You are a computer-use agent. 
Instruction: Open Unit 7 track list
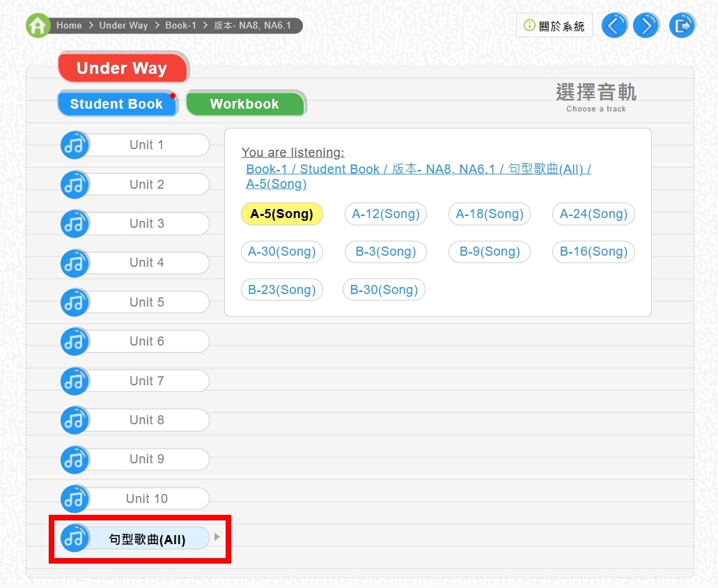tap(146, 380)
